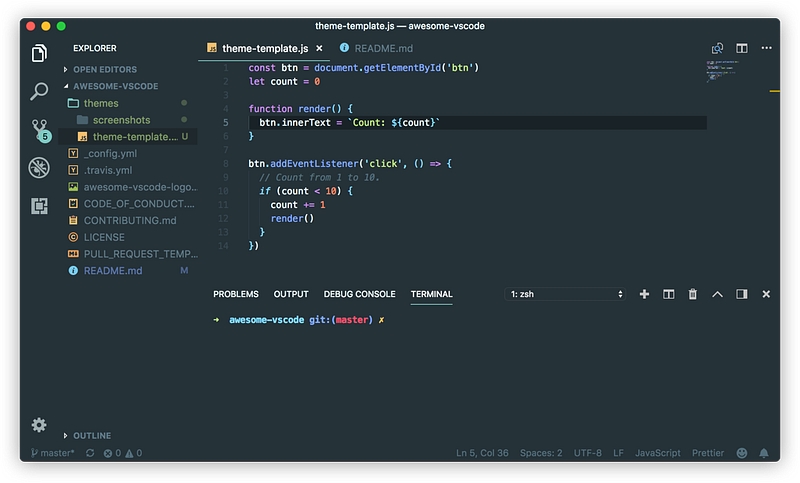800x483 pixels.
Task: Toggle maximized panel size with up chevron
Action: click(x=717, y=294)
